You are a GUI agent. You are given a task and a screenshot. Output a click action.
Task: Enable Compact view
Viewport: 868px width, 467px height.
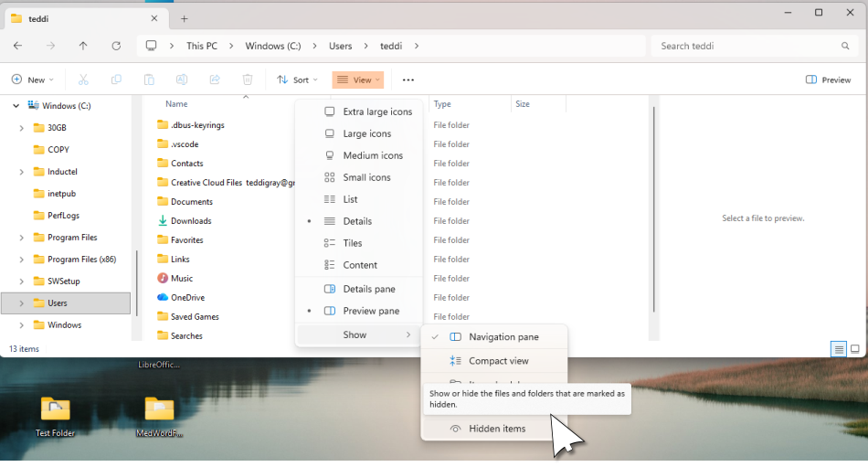coord(498,361)
